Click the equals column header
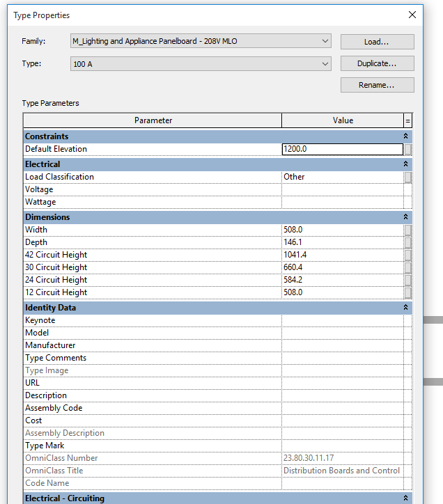This screenshot has height=504, width=443. [408, 120]
